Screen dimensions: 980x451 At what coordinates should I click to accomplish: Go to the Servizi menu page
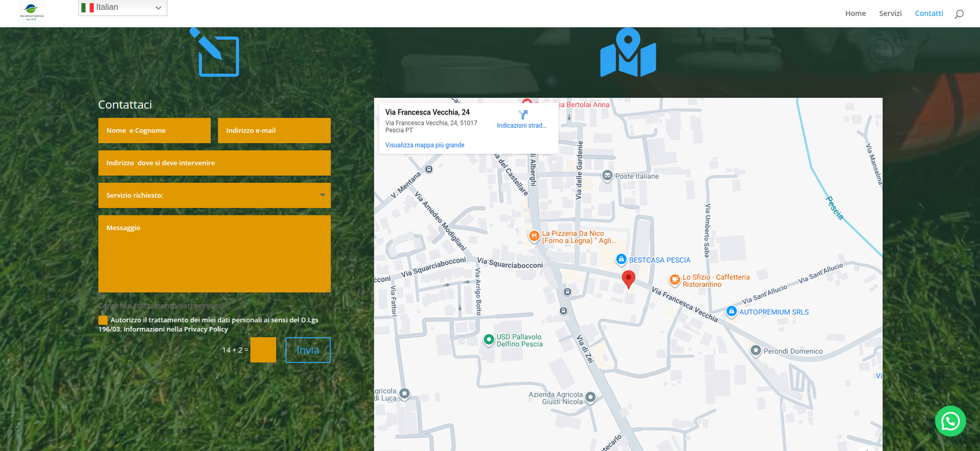click(x=890, y=13)
